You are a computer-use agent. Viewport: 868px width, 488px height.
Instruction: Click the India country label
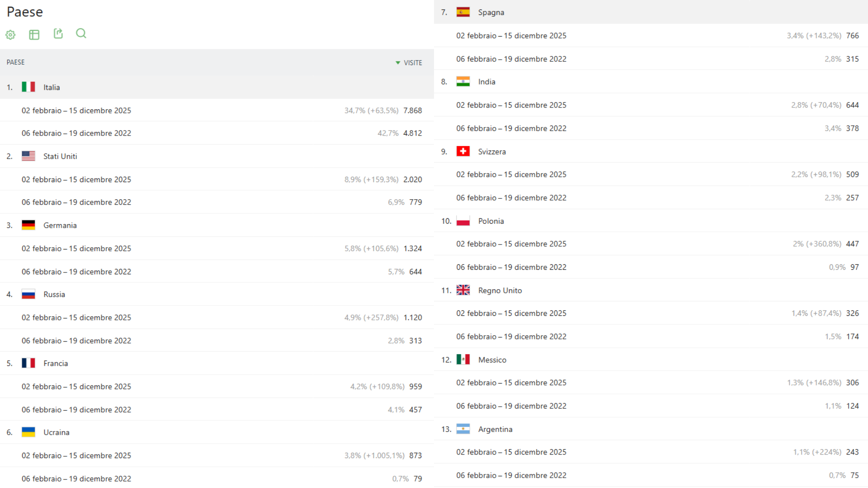pos(486,82)
